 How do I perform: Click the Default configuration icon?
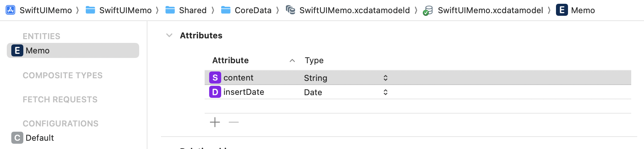coord(17,138)
